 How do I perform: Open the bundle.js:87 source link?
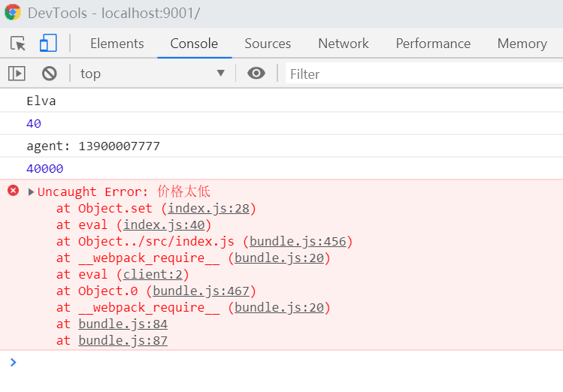click(123, 341)
